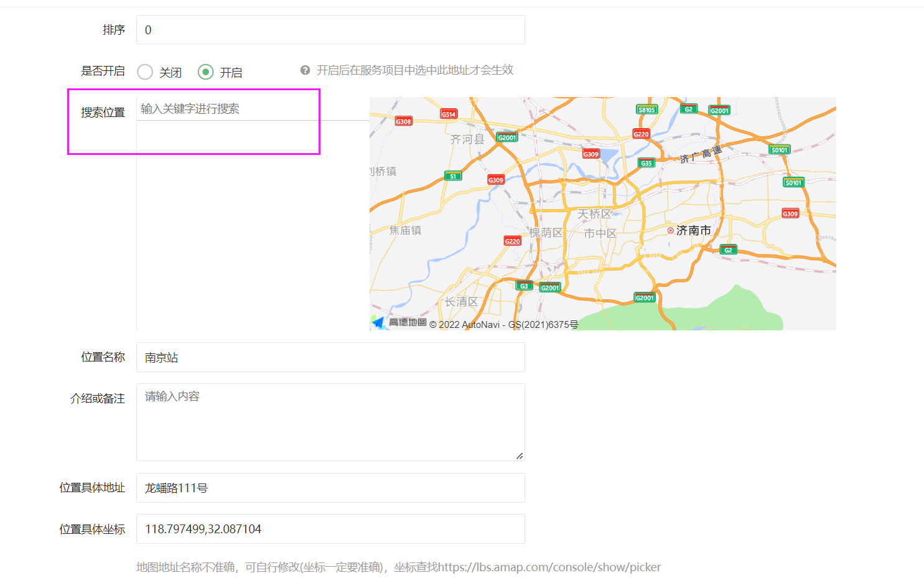The height and width of the screenshot is (578, 924).
Task: Edit the 位置具体坐标 coordinate field
Action: tap(330, 529)
